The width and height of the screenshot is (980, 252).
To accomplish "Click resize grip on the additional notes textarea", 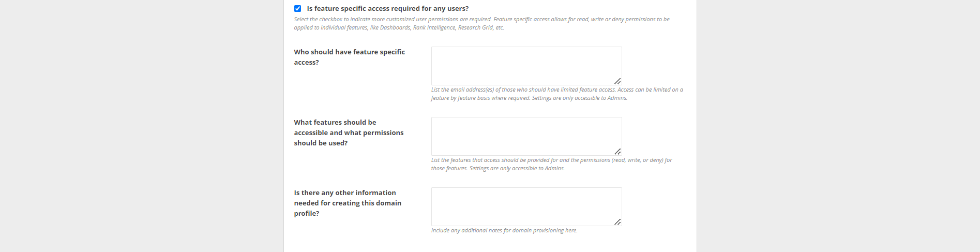I will pos(617,222).
